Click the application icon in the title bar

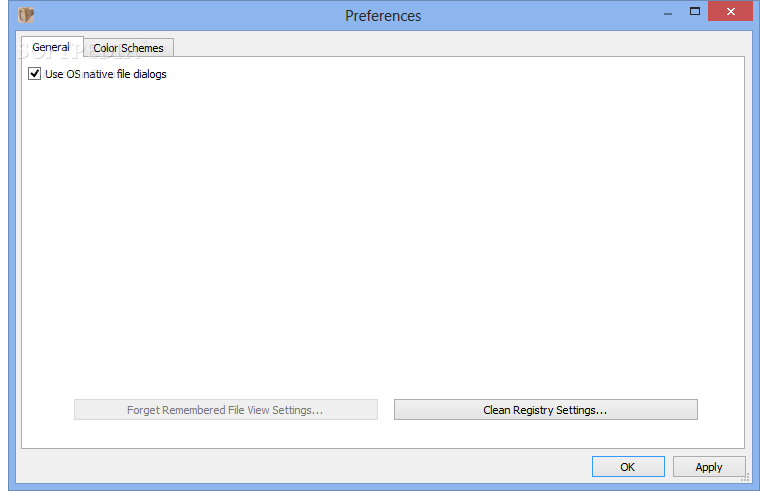click(x=26, y=15)
